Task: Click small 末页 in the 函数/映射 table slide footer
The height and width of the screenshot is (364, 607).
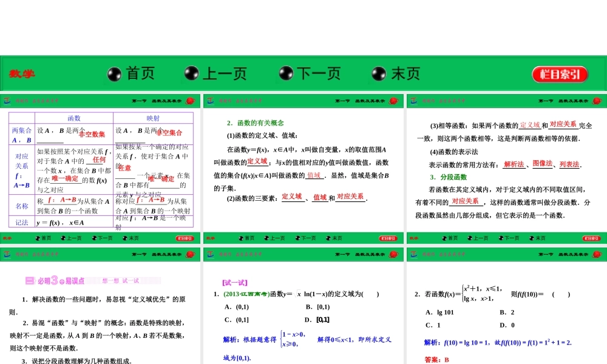Action: (134, 238)
